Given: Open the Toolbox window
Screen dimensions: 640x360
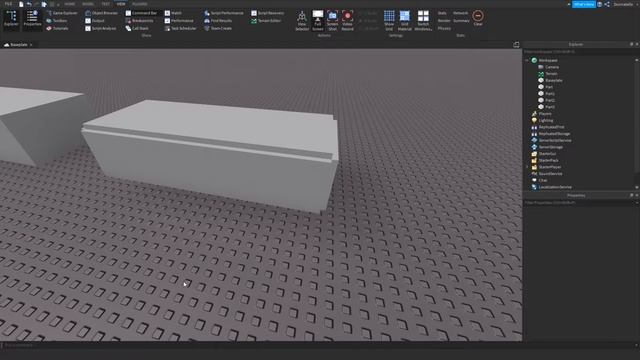Looking at the screenshot, I should 56,21.
